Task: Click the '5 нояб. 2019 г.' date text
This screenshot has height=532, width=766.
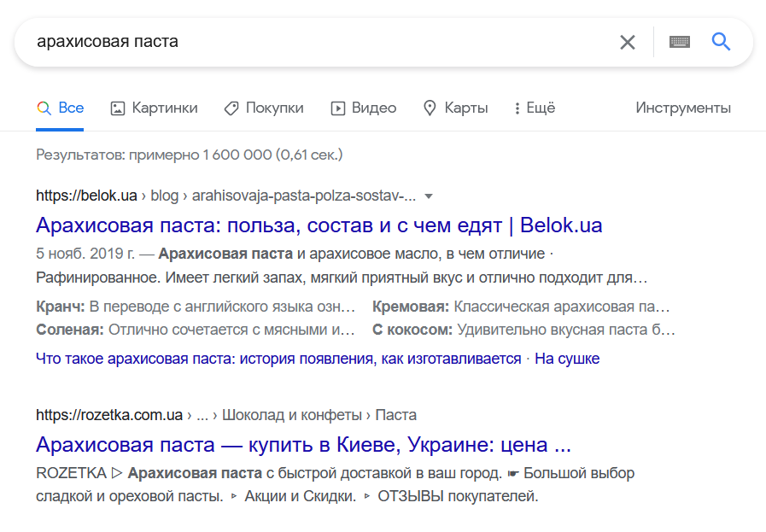Action: (x=85, y=254)
